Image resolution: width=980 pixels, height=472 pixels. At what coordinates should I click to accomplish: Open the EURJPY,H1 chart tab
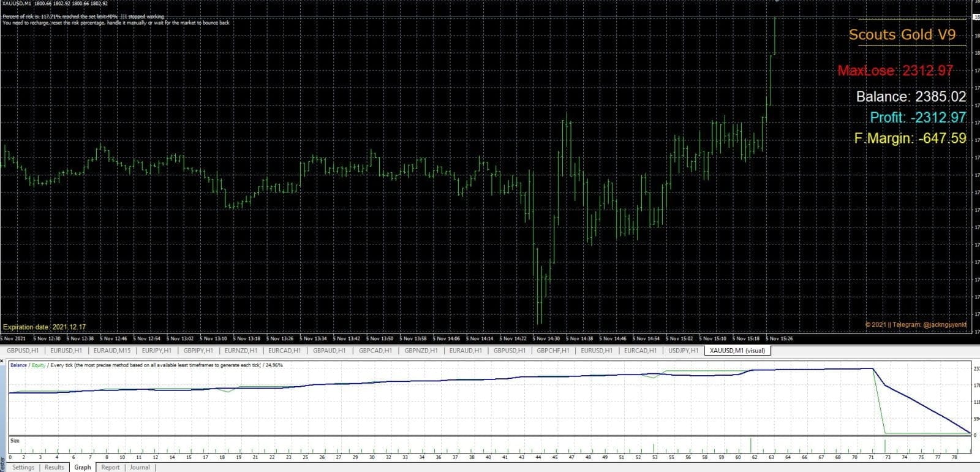[x=156, y=351]
